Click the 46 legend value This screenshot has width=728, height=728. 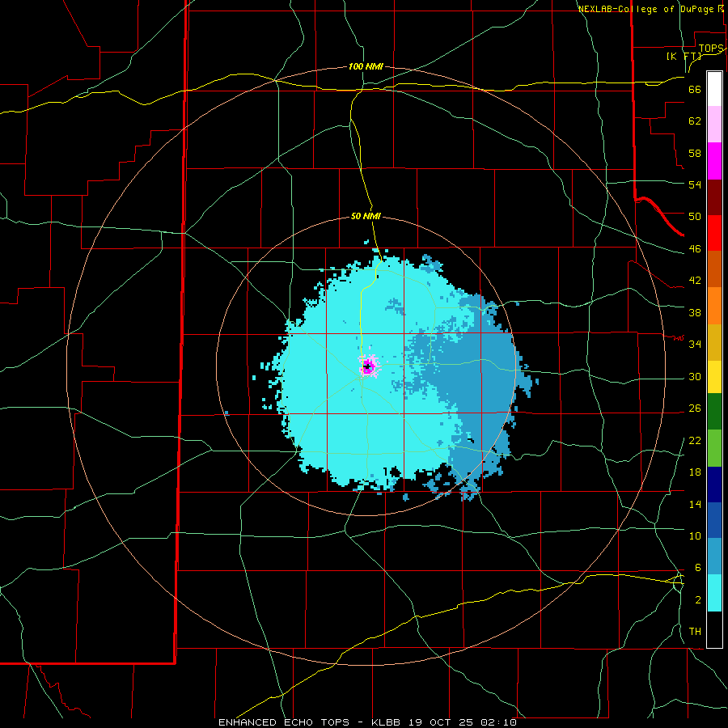click(x=695, y=249)
